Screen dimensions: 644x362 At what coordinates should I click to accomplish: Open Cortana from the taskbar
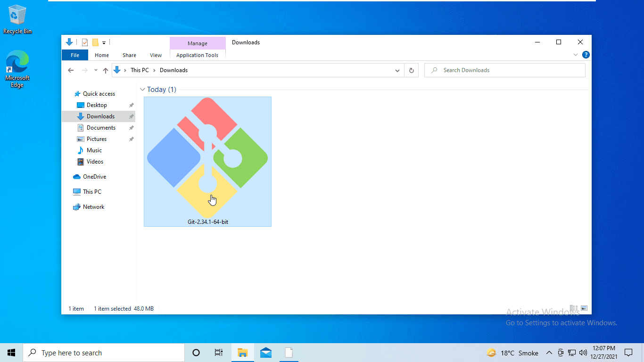click(x=196, y=353)
